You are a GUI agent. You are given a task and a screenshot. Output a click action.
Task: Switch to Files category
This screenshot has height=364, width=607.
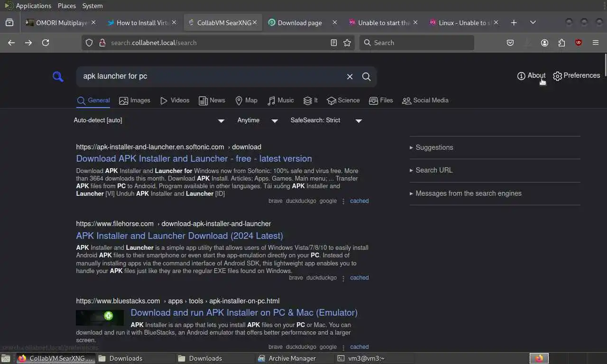click(381, 100)
